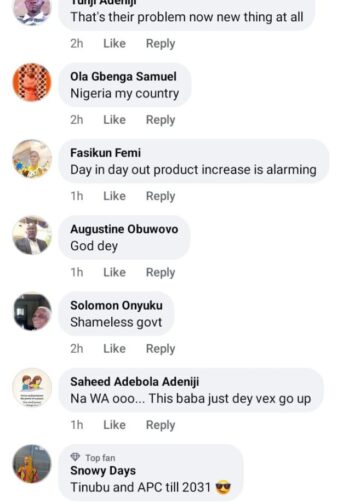Like the 'Shameless govt' comment
Image resolution: width=360 pixels, height=504 pixels.
pyautogui.click(x=114, y=349)
